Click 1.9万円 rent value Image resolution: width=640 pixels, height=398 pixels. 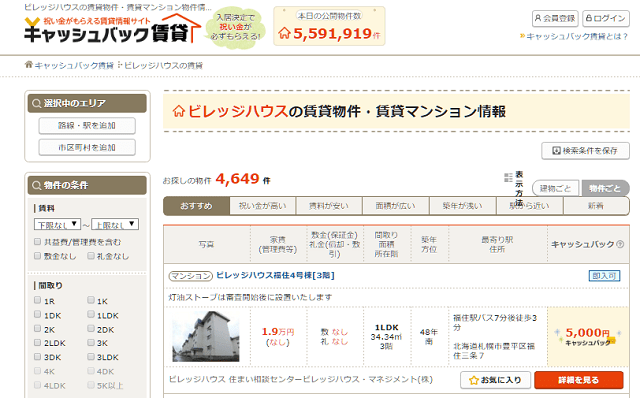[278, 332]
